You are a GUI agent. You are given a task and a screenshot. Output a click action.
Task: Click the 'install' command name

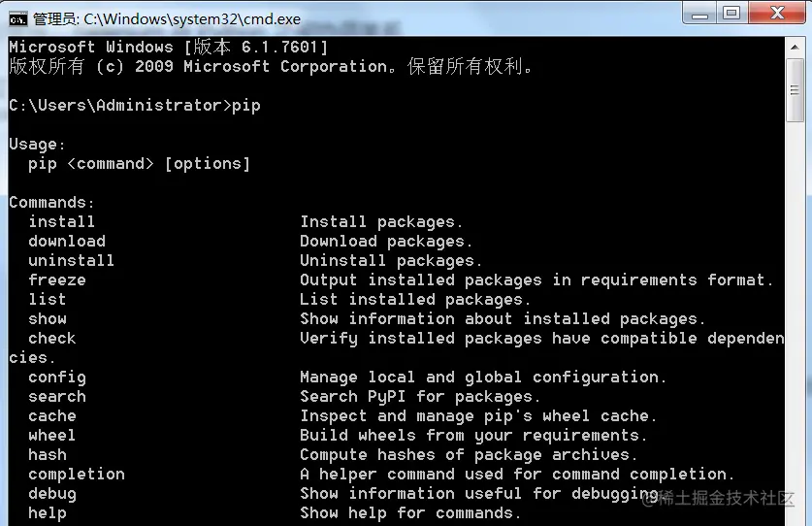(x=62, y=222)
